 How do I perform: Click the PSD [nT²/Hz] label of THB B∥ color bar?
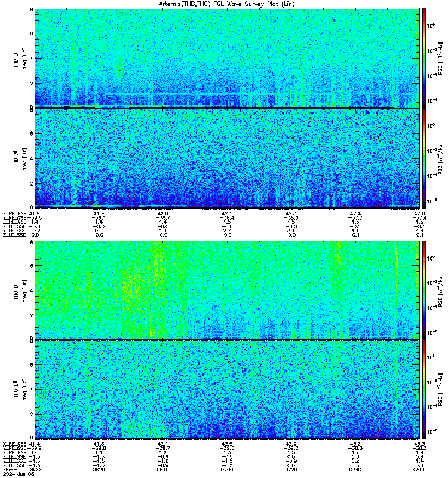point(440,159)
